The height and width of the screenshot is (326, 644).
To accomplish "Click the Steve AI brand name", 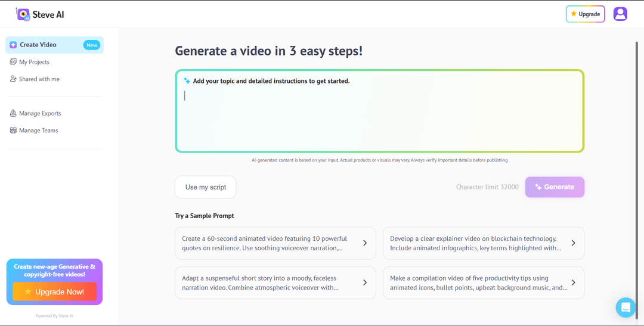I will pos(48,15).
